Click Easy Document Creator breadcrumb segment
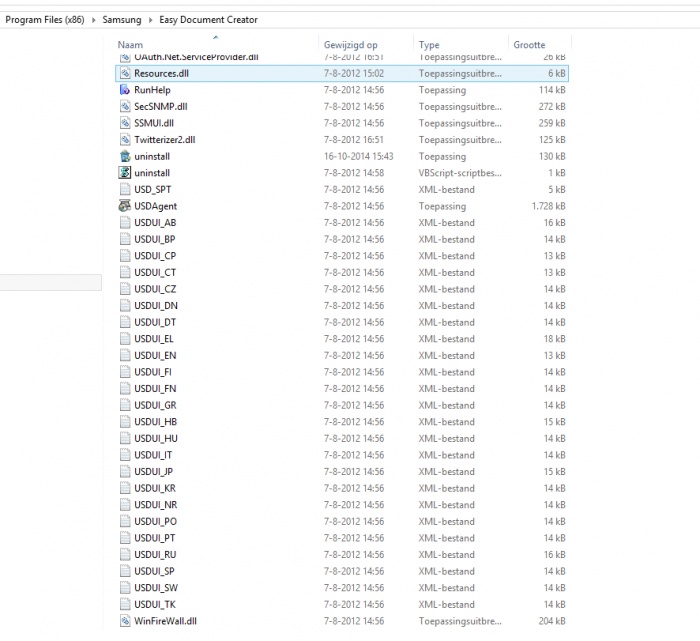The image size is (700, 641). point(208,20)
